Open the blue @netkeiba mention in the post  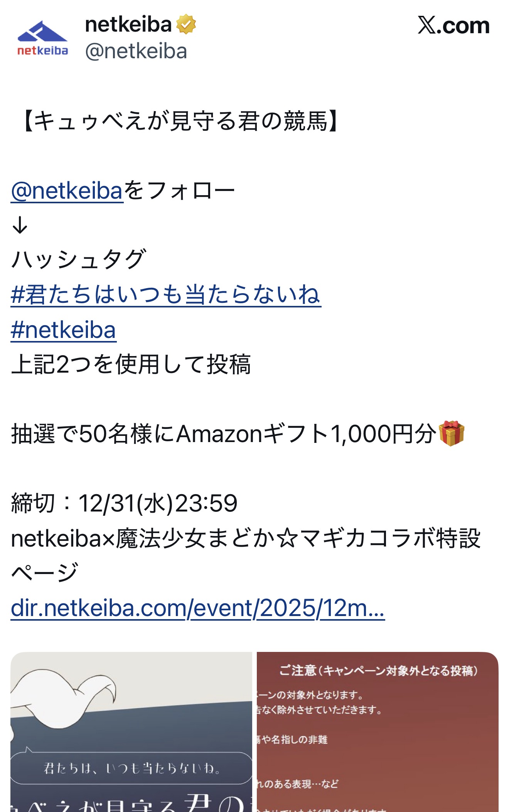pyautogui.click(x=67, y=191)
